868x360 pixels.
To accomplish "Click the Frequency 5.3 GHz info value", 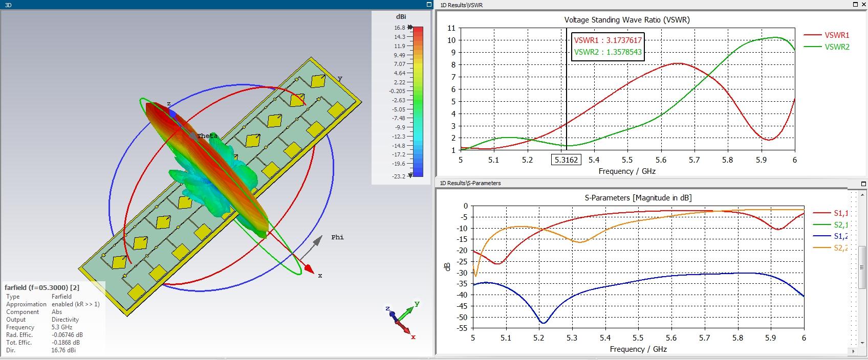I will click(x=62, y=327).
